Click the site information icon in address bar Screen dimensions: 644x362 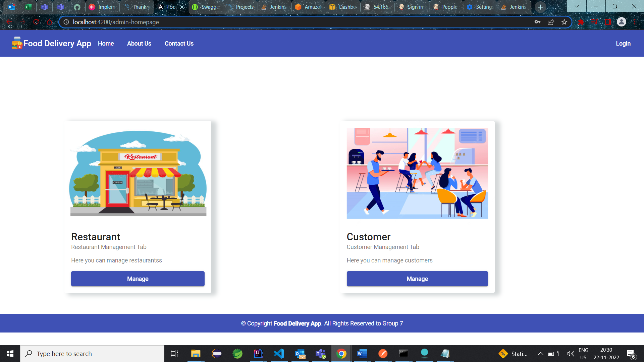click(66, 22)
